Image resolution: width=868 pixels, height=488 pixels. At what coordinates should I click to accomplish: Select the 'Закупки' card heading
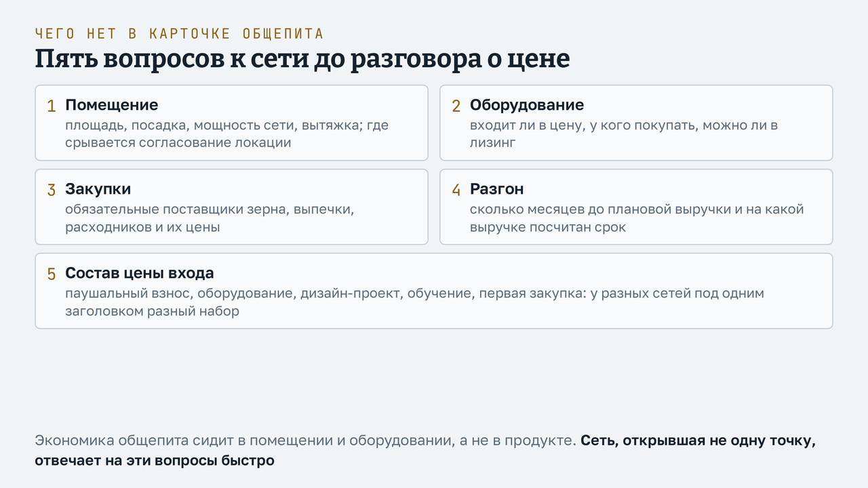pyautogui.click(x=98, y=189)
